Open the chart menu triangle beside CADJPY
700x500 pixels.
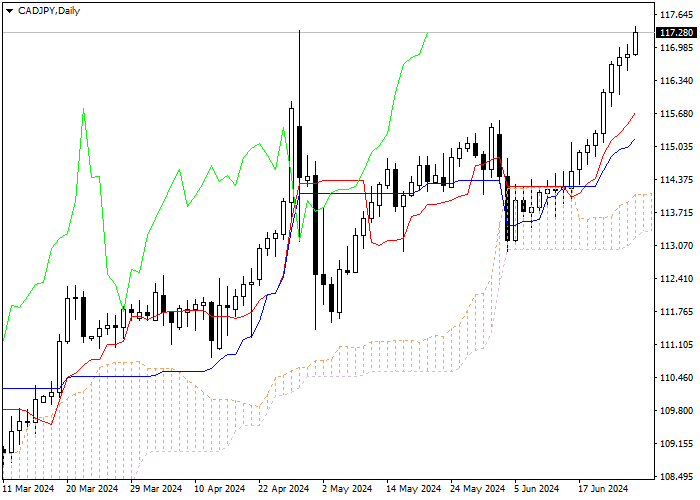[x=9, y=11]
